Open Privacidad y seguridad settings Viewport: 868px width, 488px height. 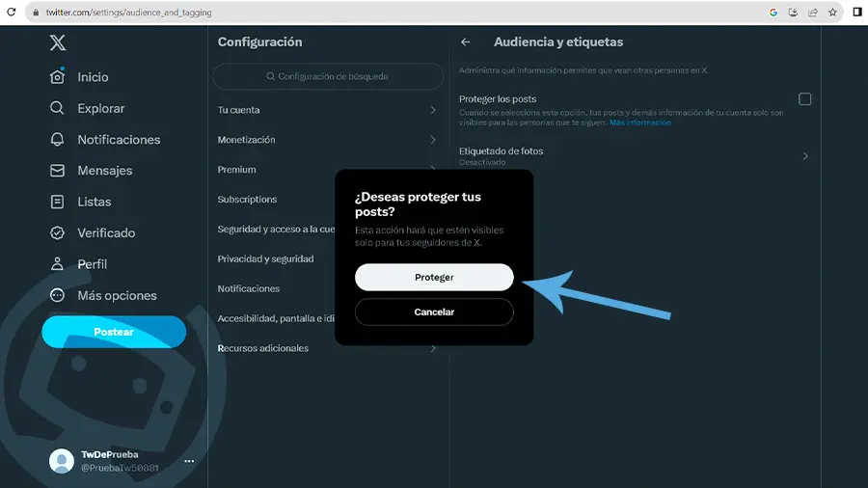[x=266, y=258]
